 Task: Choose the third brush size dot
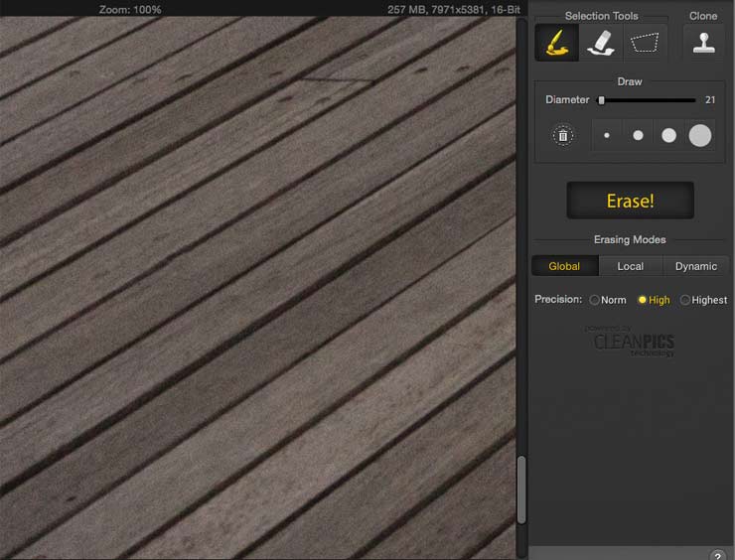pyautogui.click(x=668, y=135)
